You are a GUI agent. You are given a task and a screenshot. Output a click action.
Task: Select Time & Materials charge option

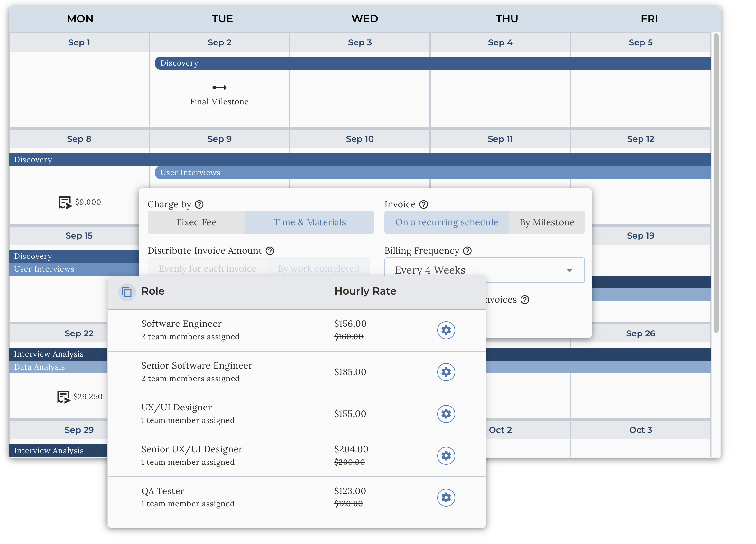(309, 222)
